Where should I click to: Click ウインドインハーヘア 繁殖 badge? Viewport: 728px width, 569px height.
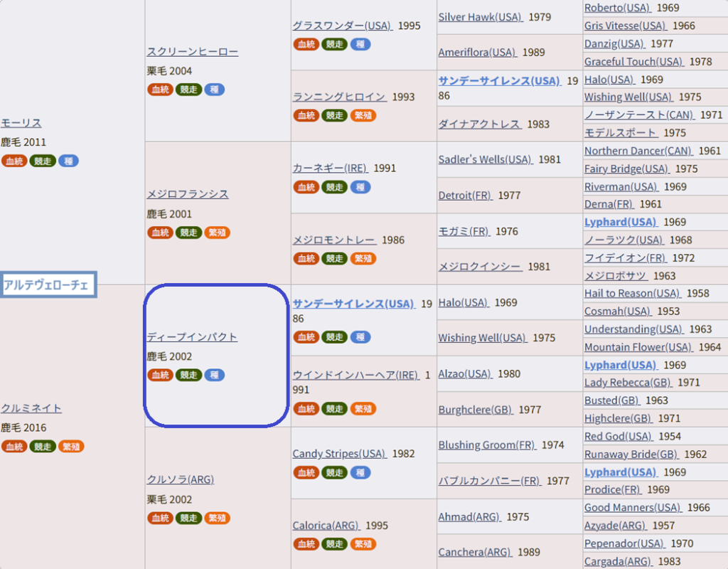(363, 409)
